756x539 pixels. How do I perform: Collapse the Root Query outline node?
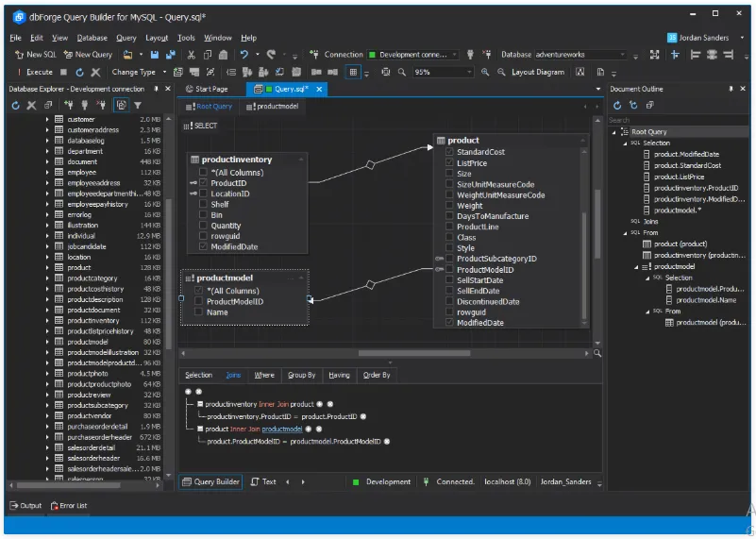tap(614, 131)
